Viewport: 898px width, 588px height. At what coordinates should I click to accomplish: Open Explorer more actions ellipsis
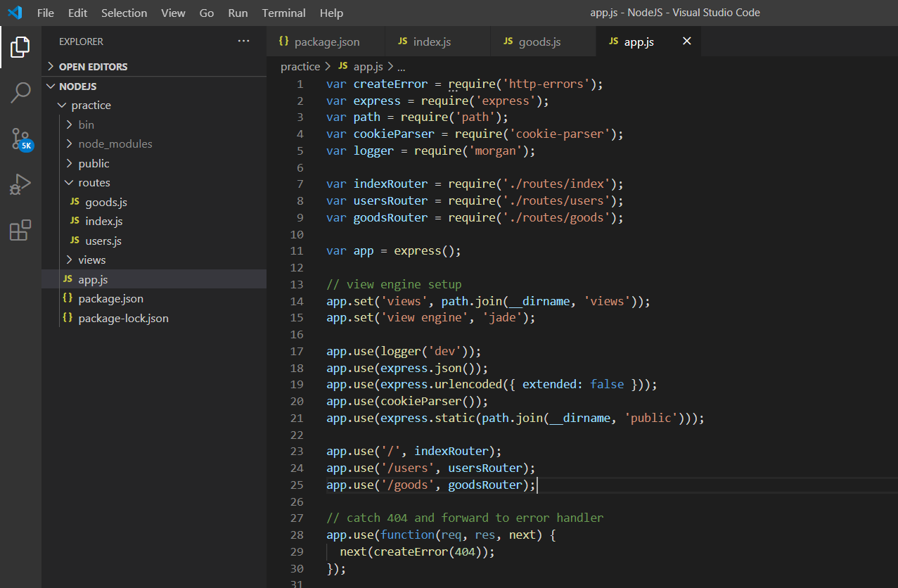243,41
